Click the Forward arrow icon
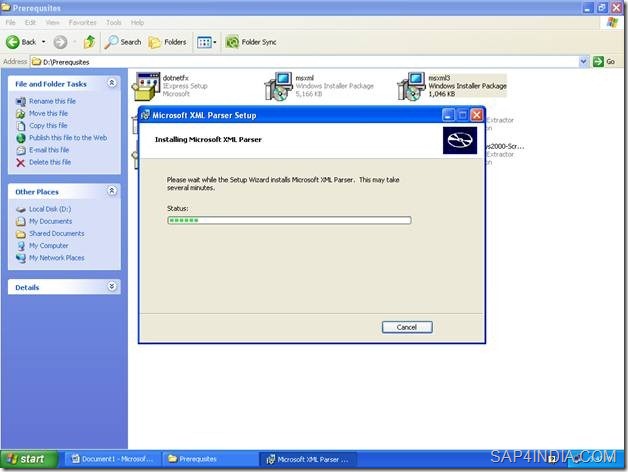The width and height of the screenshot is (628, 472). coord(60,42)
